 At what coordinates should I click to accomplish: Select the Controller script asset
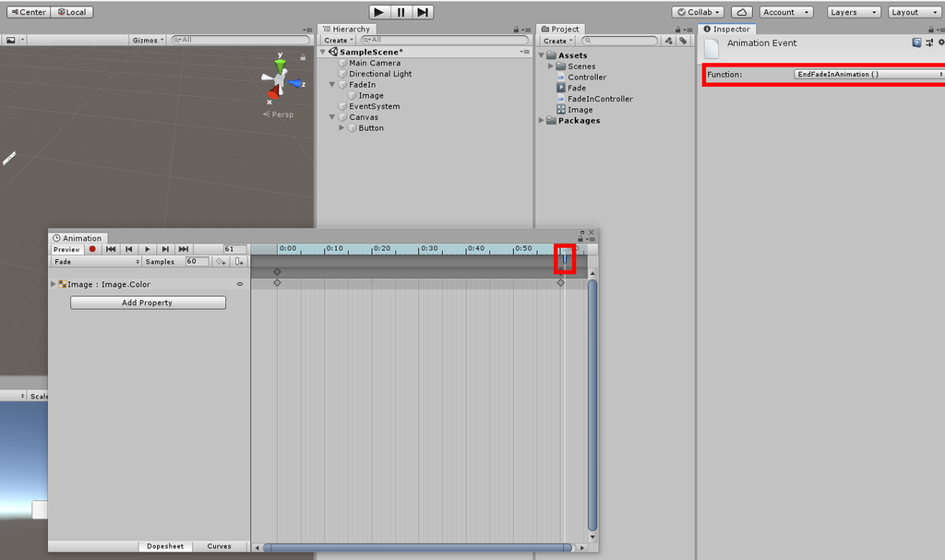(586, 77)
